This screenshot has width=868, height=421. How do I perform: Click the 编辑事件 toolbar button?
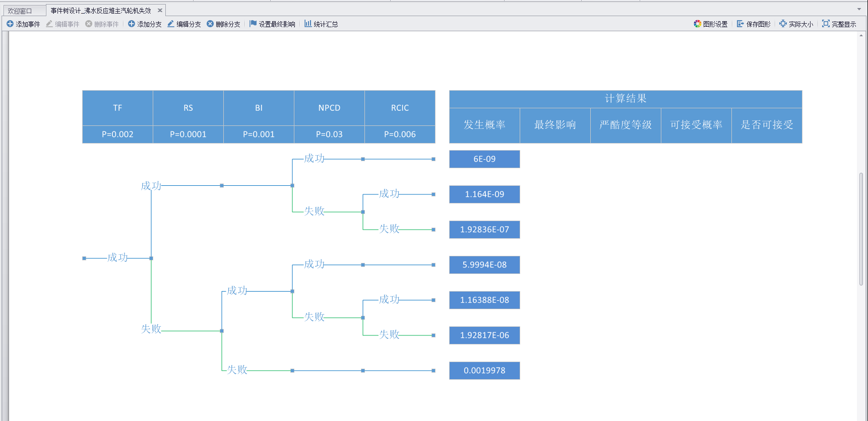coord(63,24)
